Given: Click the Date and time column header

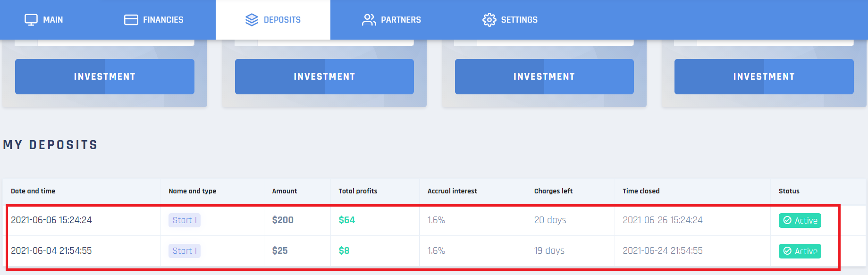Looking at the screenshot, I should click(x=33, y=191).
